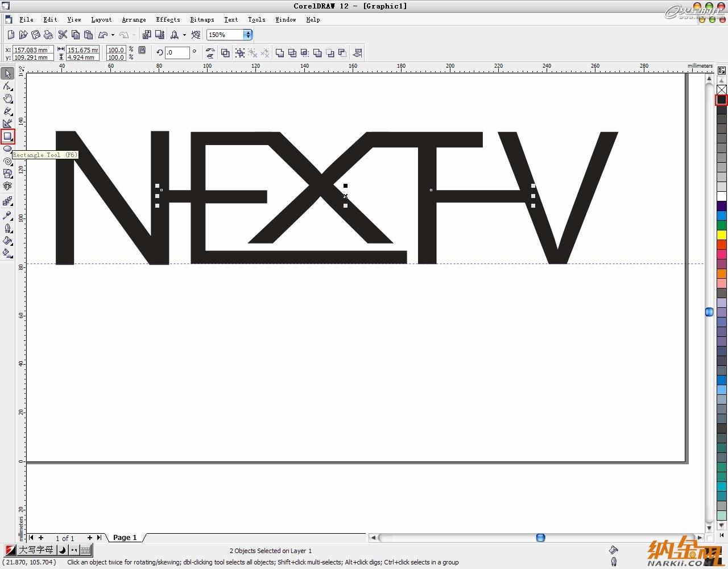Open the Effects menu

pos(168,19)
